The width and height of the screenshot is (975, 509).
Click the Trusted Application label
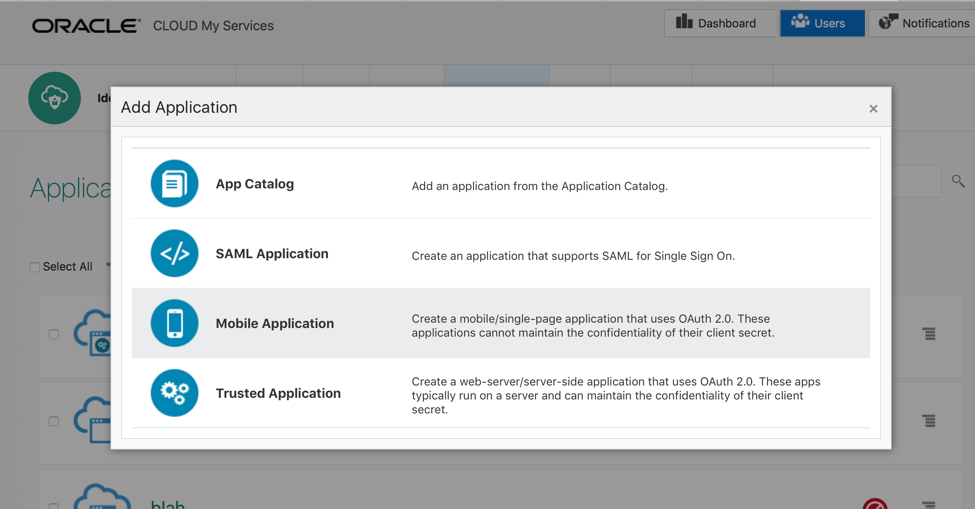(x=278, y=393)
